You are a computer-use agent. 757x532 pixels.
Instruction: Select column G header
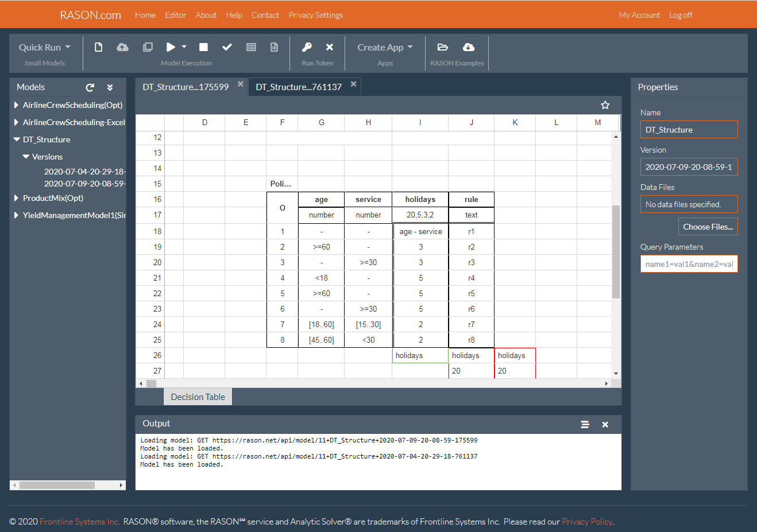(322, 122)
